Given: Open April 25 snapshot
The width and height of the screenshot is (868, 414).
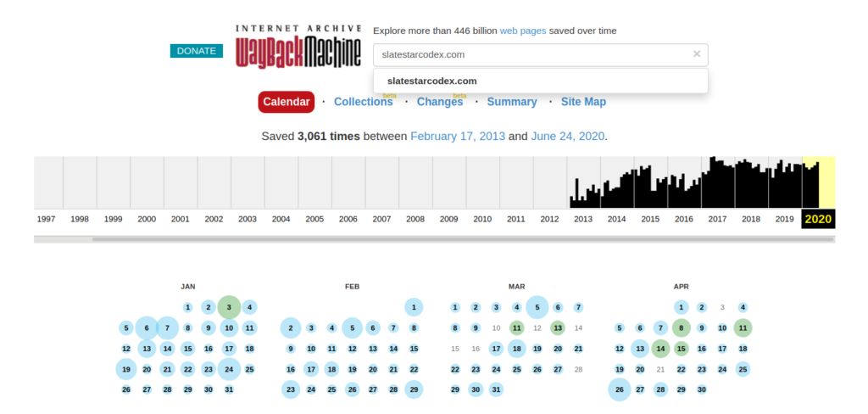Looking at the screenshot, I should [x=743, y=369].
